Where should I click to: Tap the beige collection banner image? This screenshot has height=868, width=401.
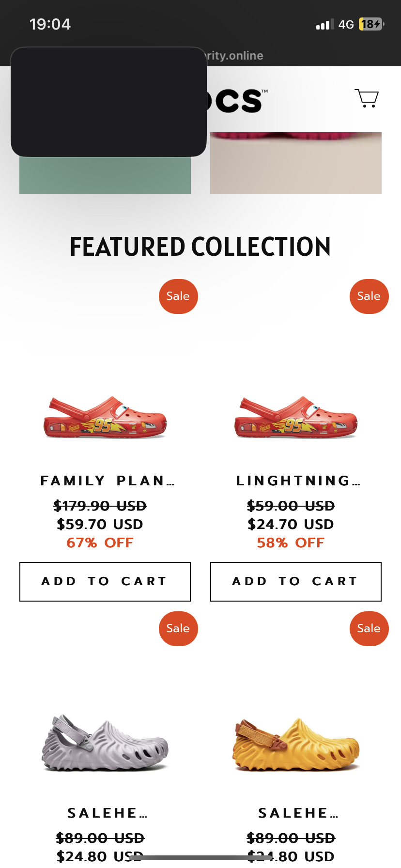tap(296, 165)
